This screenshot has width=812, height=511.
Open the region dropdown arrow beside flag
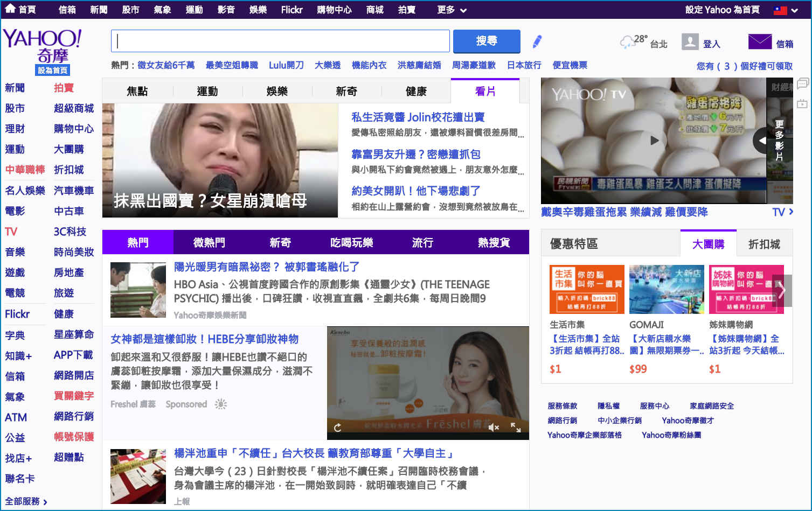pos(795,10)
